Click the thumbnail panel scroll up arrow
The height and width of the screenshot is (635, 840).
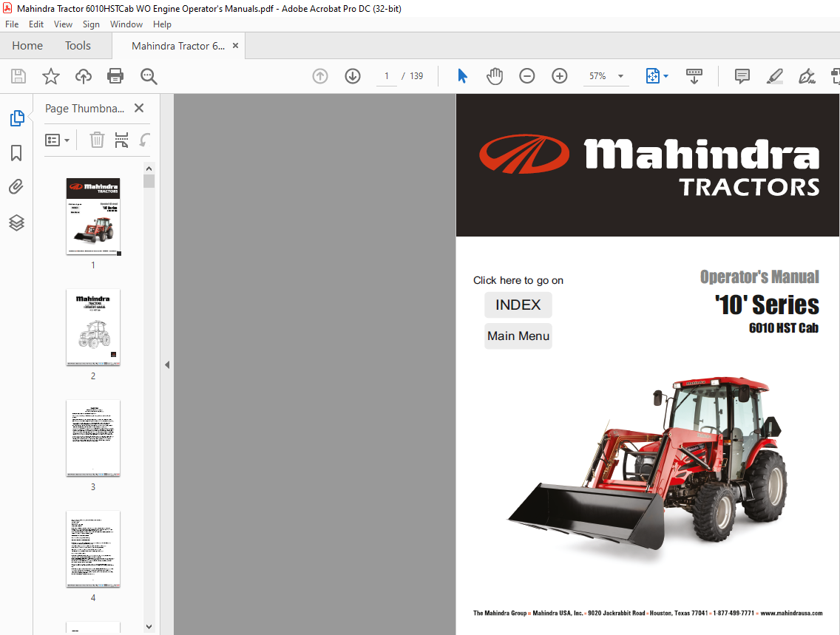[149, 168]
